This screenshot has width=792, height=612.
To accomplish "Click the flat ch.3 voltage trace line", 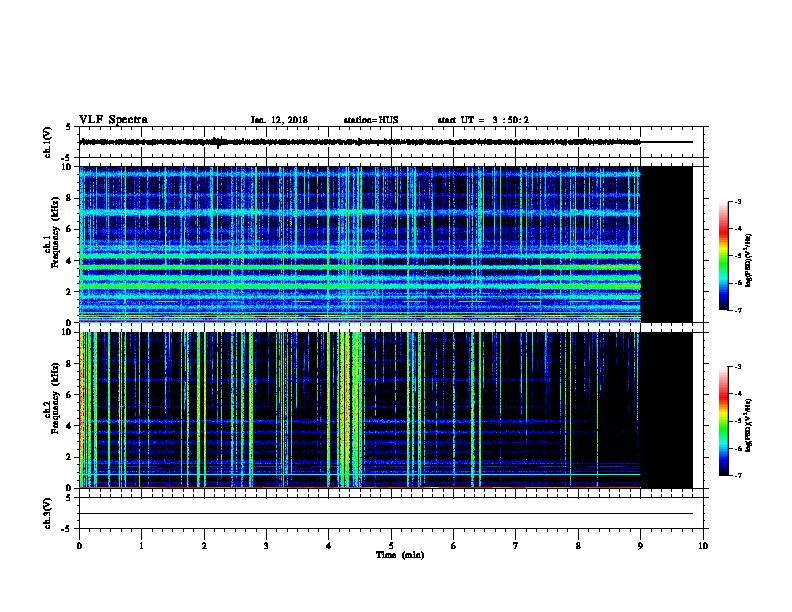I will click(386, 514).
